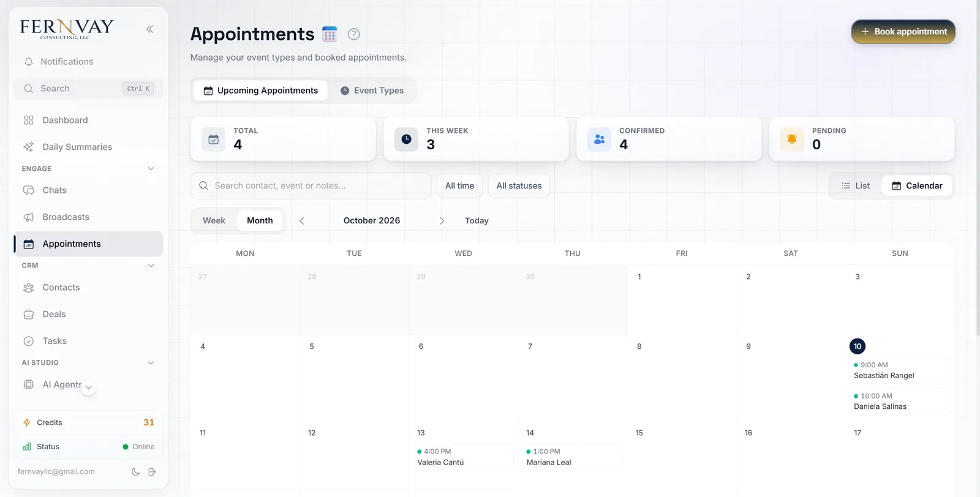Screen dimensions: 980x497
Task: Open the All statuses filter dropdown
Action: (x=519, y=186)
